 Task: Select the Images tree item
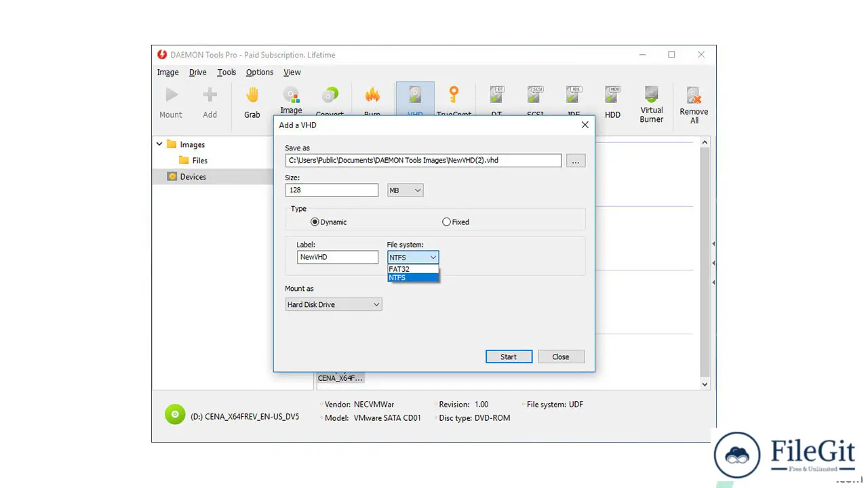tap(192, 144)
